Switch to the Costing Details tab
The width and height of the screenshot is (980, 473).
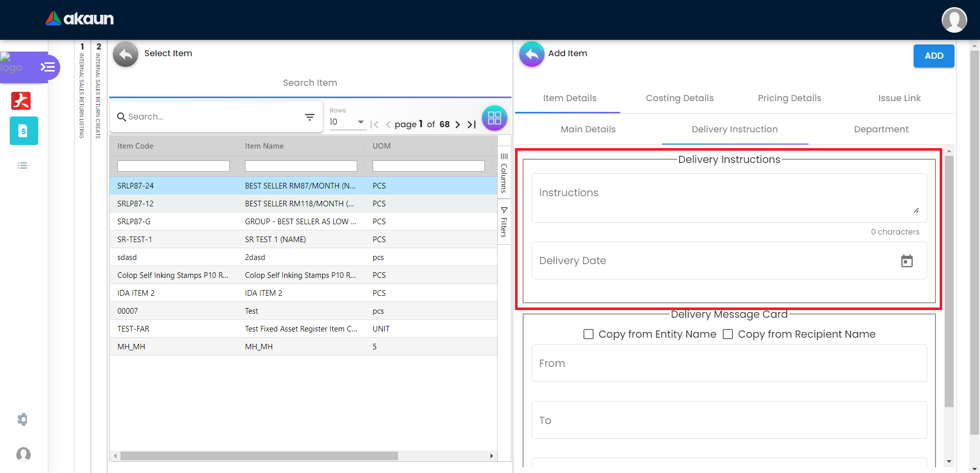(679, 98)
